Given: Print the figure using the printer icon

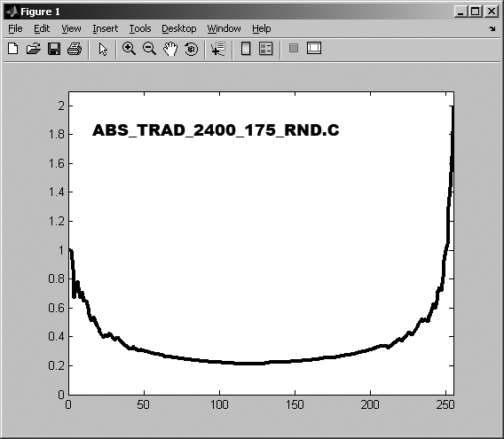Looking at the screenshot, I should [75, 49].
